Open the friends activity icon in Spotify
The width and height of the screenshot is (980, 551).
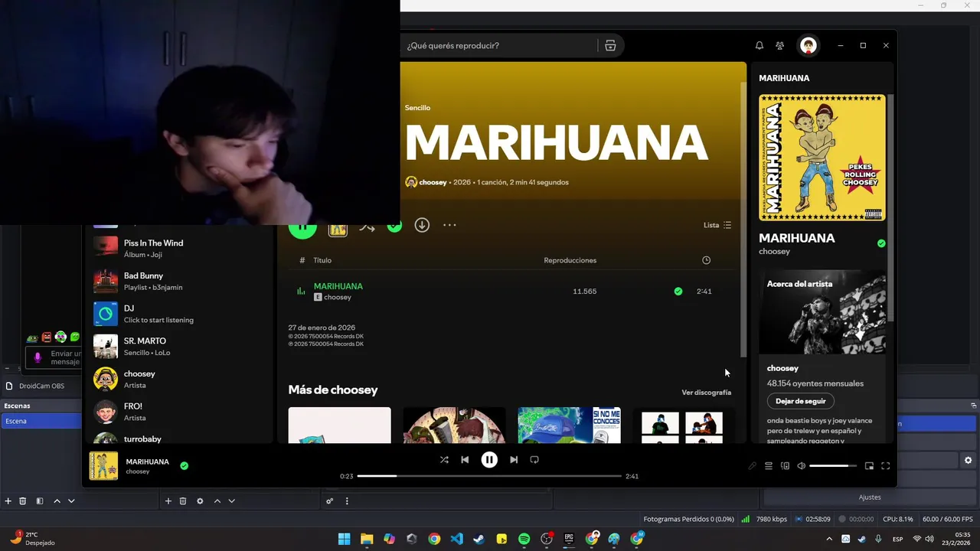coord(779,46)
